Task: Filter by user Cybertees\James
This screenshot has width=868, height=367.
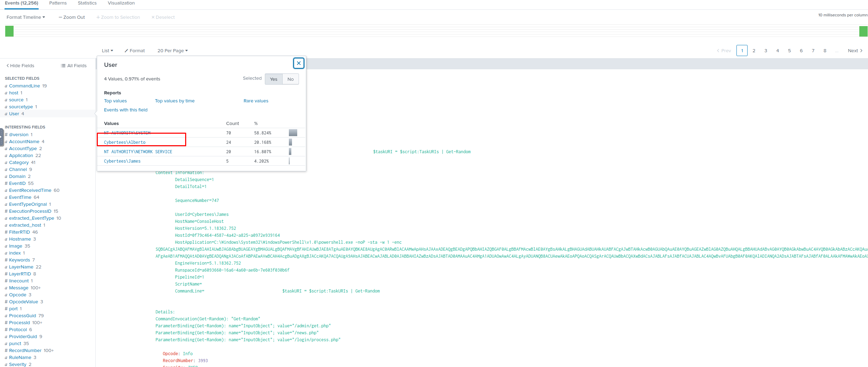Action: click(x=122, y=161)
